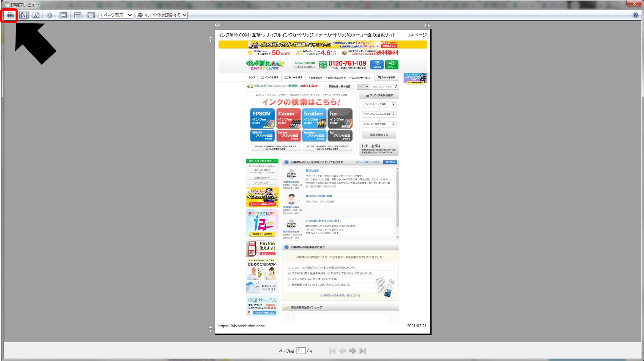Click the '印刷プレビュー' window title text

coord(25,5)
